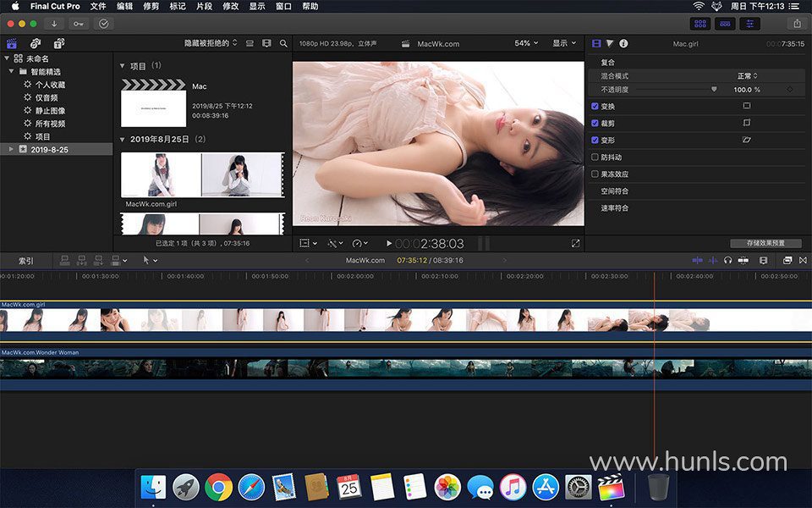The height and width of the screenshot is (508, 812).
Task: Select the color inspector triangle tab
Action: (x=610, y=43)
